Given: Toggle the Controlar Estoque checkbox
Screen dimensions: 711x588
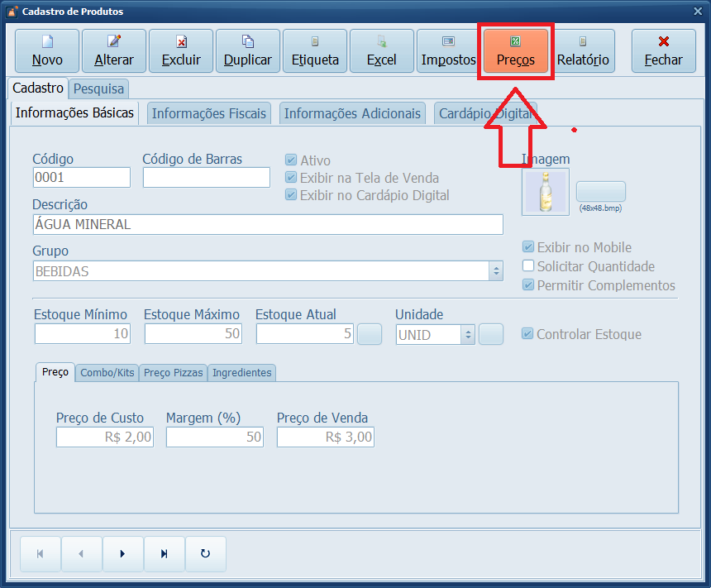Looking at the screenshot, I should [x=527, y=334].
